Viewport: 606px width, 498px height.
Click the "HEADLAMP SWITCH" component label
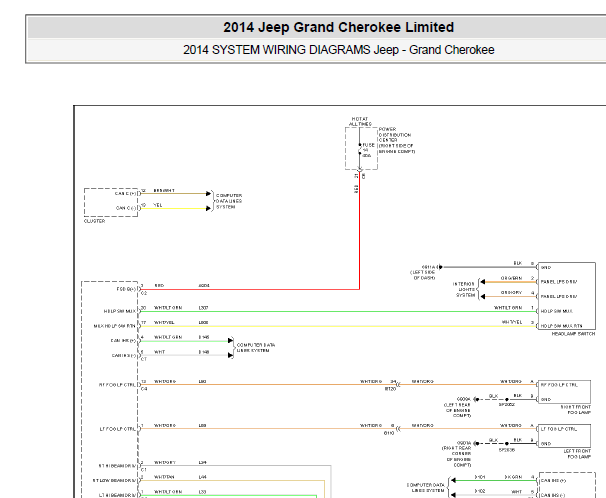click(x=574, y=334)
